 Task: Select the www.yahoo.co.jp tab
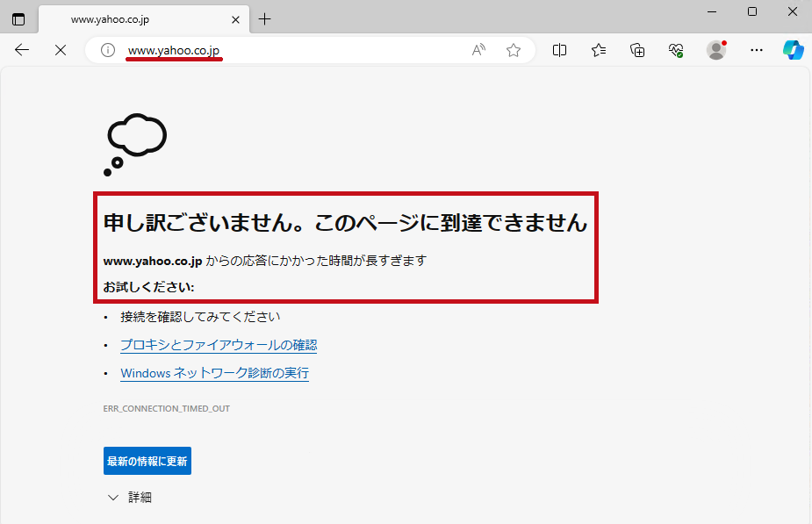point(144,19)
